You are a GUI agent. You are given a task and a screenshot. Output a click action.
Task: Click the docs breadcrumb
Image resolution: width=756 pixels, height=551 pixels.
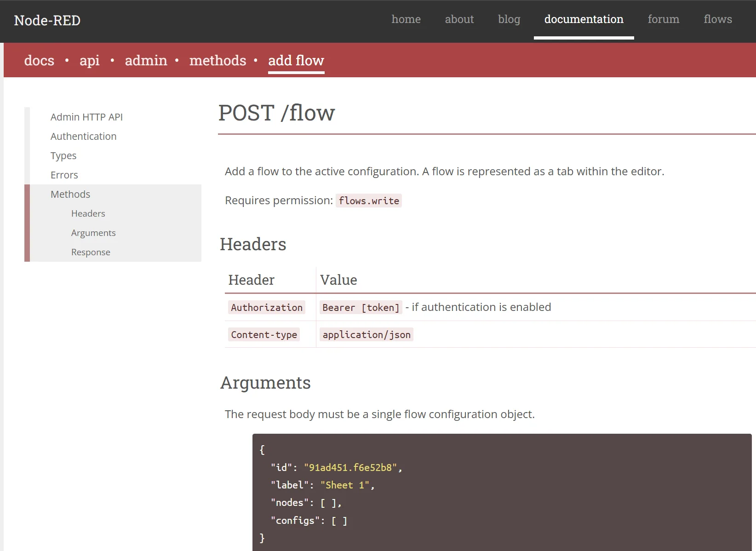[39, 60]
